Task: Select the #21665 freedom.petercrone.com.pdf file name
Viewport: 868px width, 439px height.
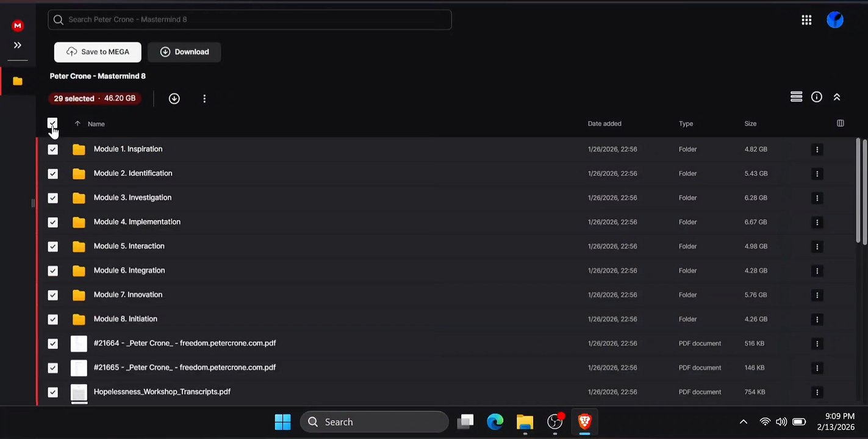Action: point(185,367)
